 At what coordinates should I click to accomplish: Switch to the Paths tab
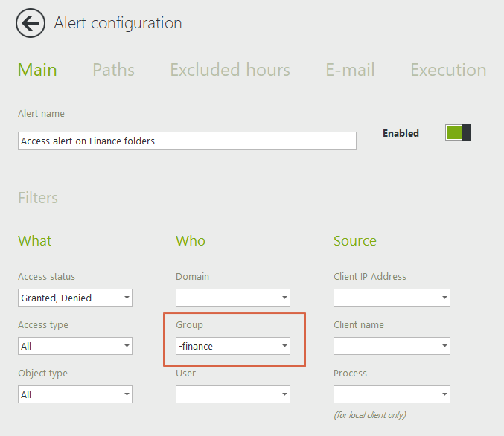point(113,70)
